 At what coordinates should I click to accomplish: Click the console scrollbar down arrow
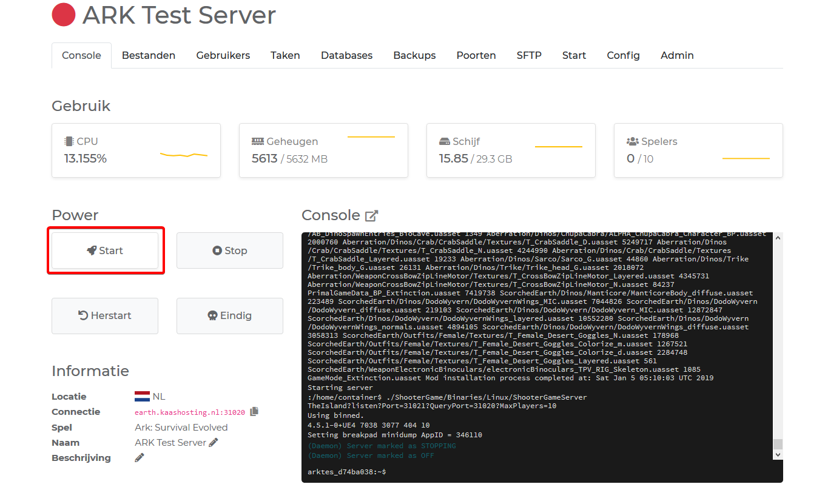tap(778, 454)
